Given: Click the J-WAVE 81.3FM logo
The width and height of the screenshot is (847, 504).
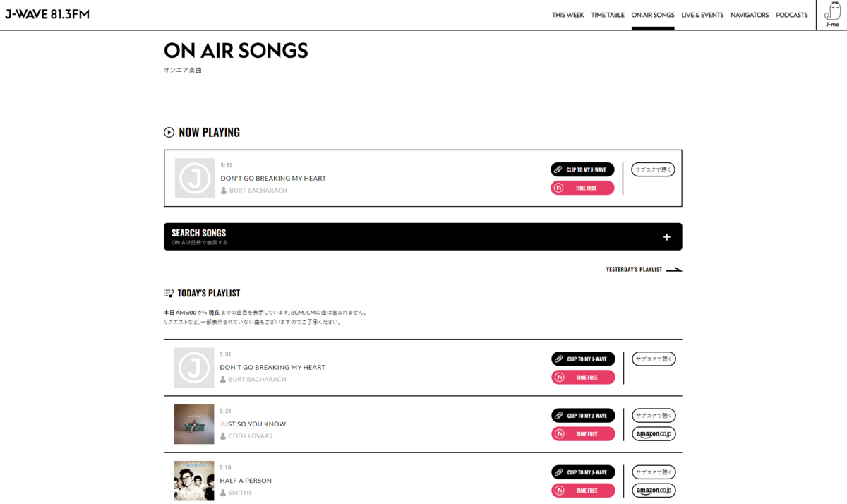Looking at the screenshot, I should pos(47,14).
